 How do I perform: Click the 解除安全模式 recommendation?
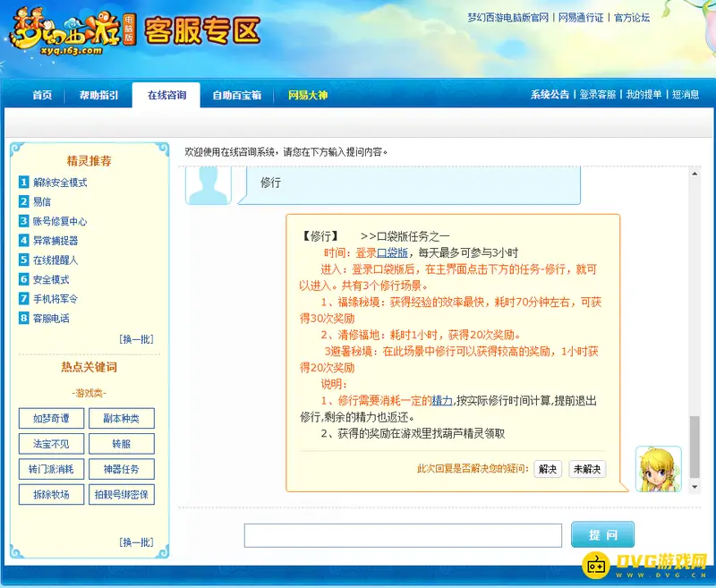(60, 183)
